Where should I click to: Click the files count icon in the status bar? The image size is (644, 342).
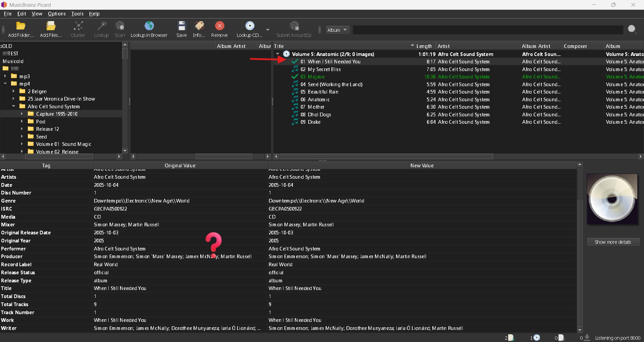point(511,338)
